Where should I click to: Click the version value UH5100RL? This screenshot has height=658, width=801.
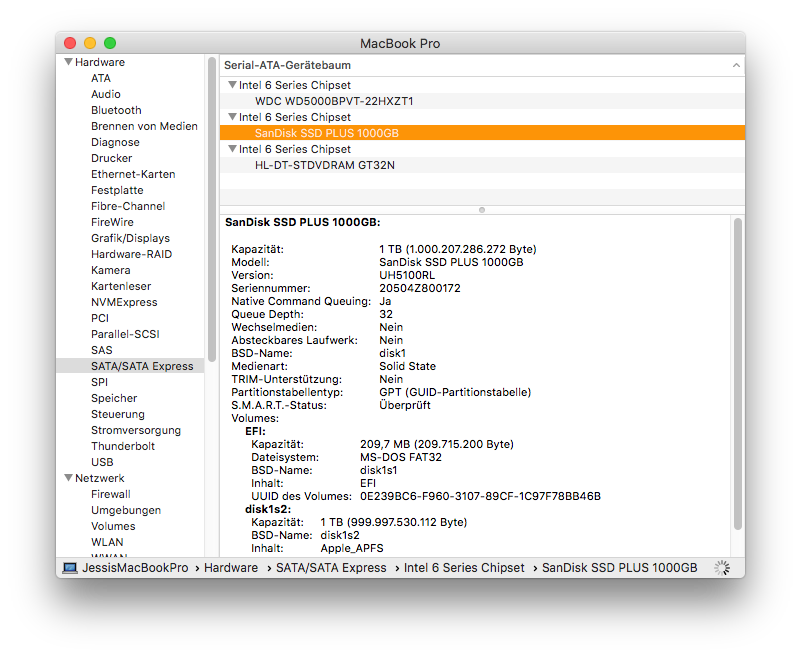(407, 275)
